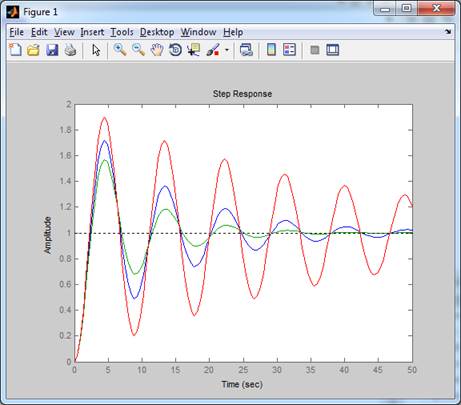461x405 pixels.
Task: Select the Brush data tool
Action: point(213,50)
